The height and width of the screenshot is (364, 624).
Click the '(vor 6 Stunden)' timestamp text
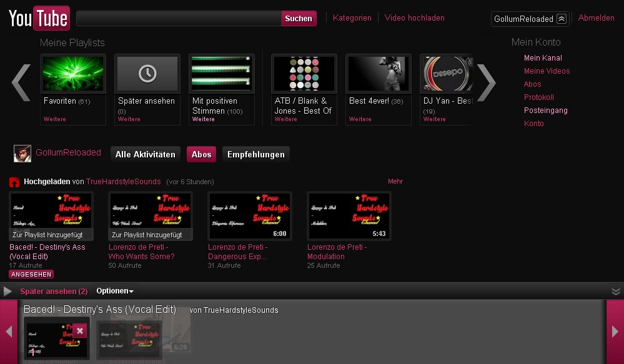[190, 182]
